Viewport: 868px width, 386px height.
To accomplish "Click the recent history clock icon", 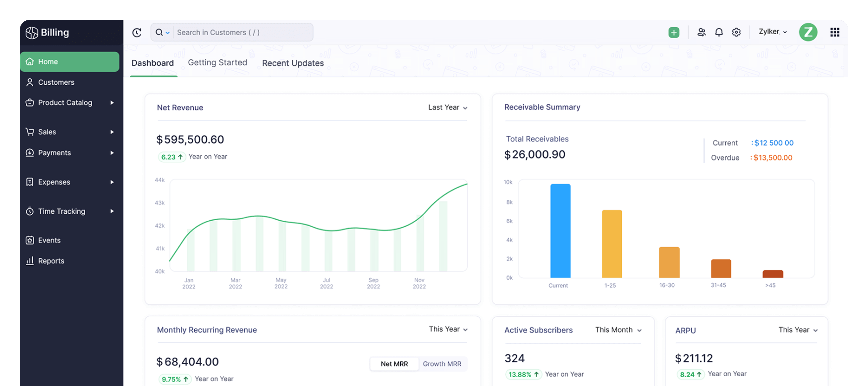I will tap(137, 33).
